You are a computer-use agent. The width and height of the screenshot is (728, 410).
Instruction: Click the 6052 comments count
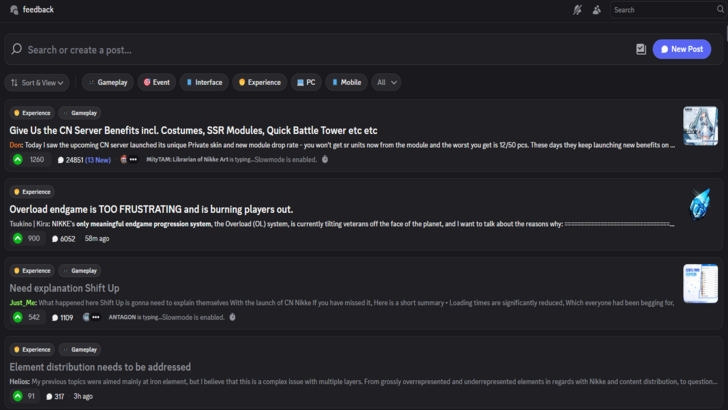coord(64,239)
